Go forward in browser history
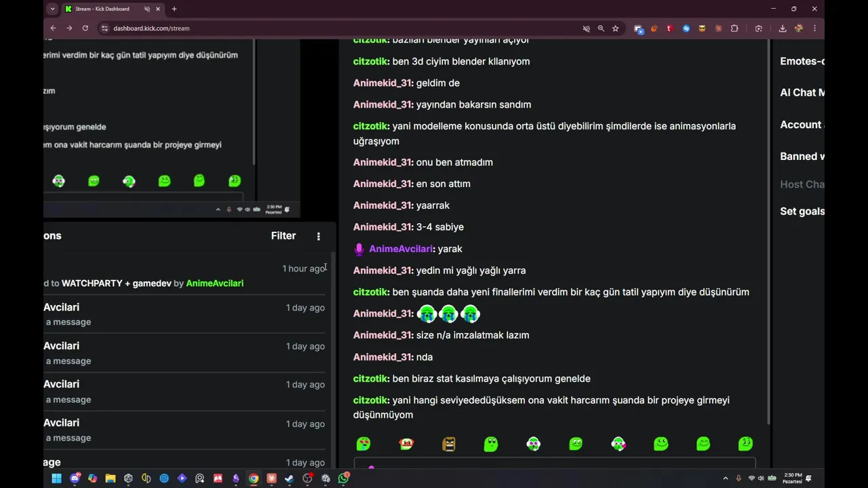This screenshot has height=488, width=868. [69, 28]
